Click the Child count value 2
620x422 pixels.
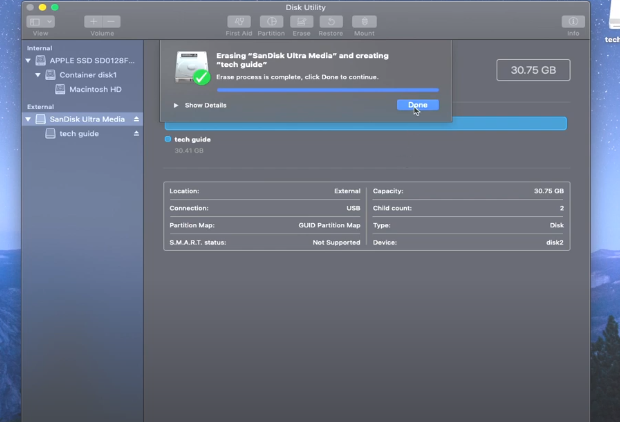[x=561, y=208]
